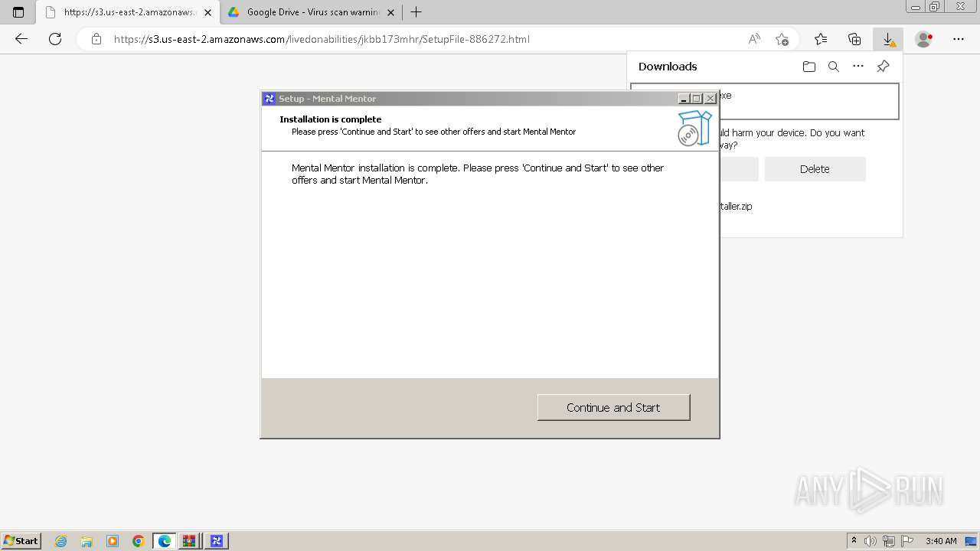Click the installer box disc graphic
Screen dimensions: 980x551
(694, 128)
